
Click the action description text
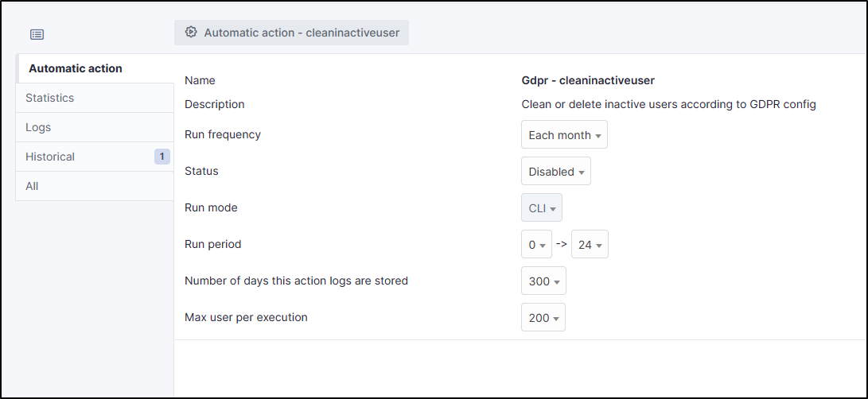click(668, 104)
